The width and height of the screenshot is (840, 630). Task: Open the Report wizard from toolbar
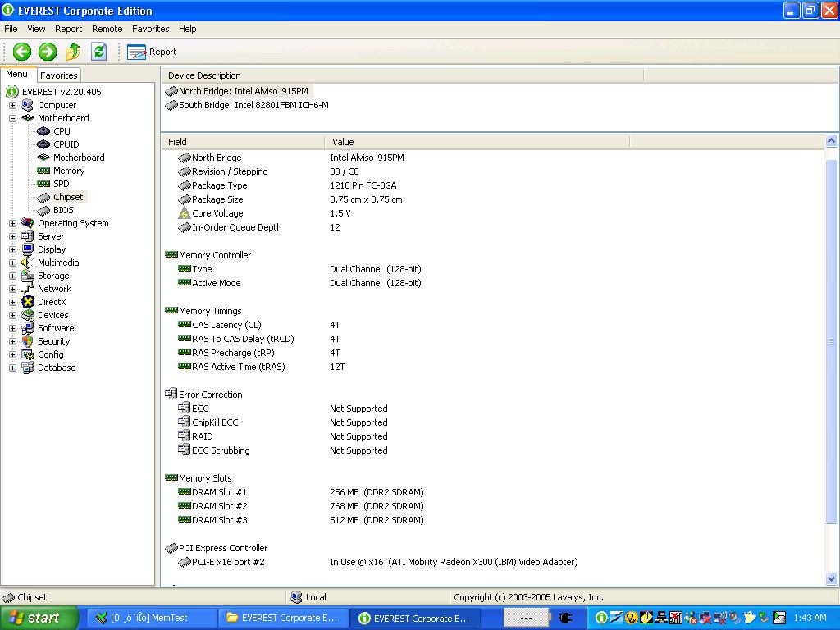tap(153, 52)
